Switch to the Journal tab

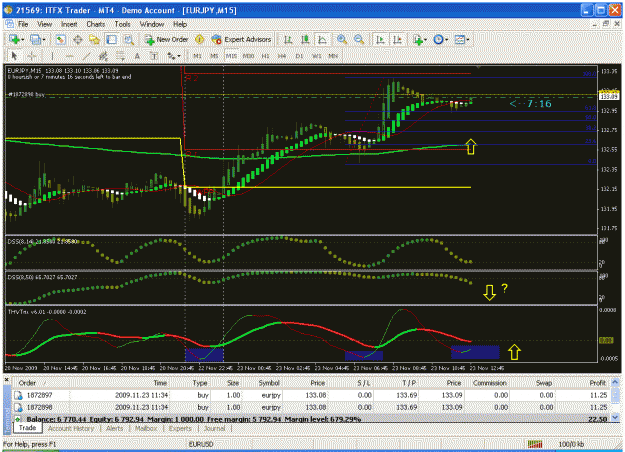(x=214, y=428)
